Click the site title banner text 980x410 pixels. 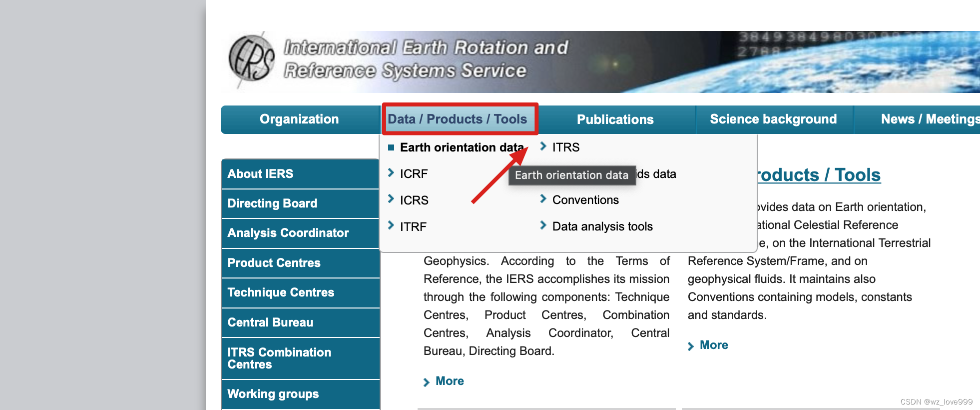[x=426, y=59]
